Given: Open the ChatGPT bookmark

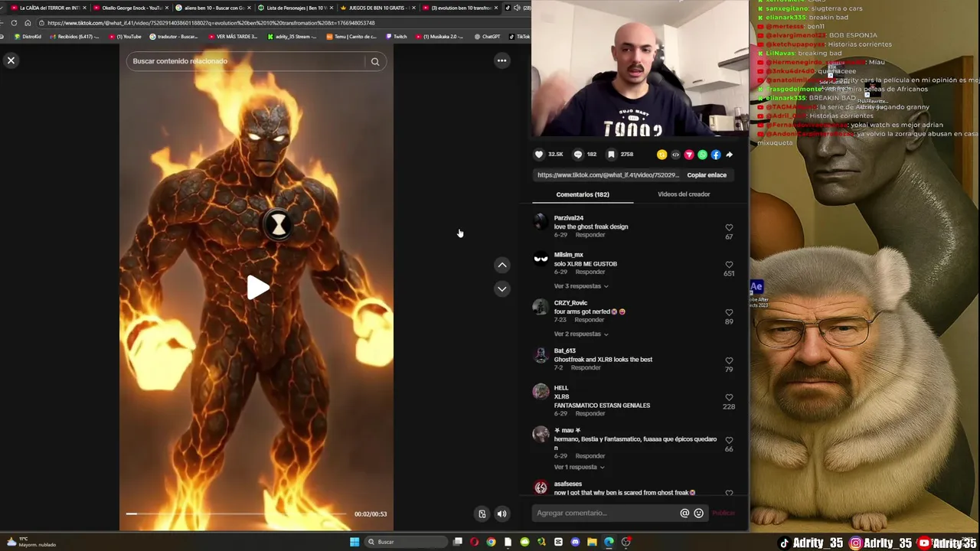Looking at the screenshot, I should (487, 37).
